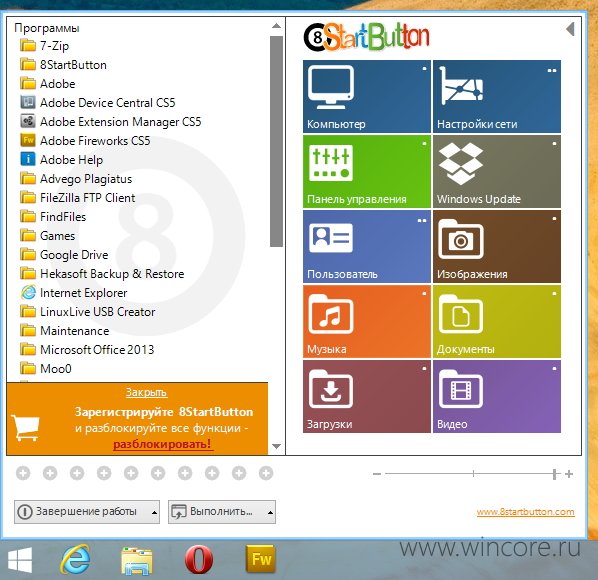This screenshot has width=598, height=580.
Task: Open the Загрузки downloads tile
Action: [367, 397]
